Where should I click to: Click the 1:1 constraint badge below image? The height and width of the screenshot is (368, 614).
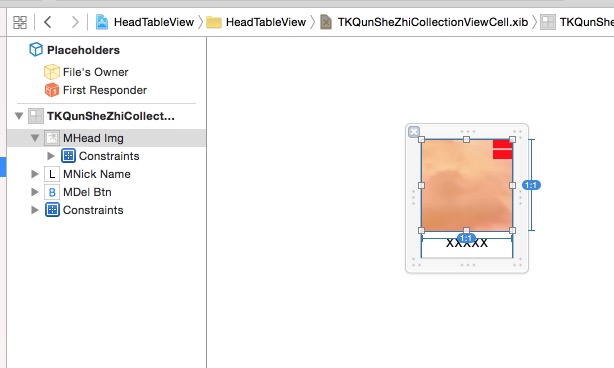pos(466,238)
